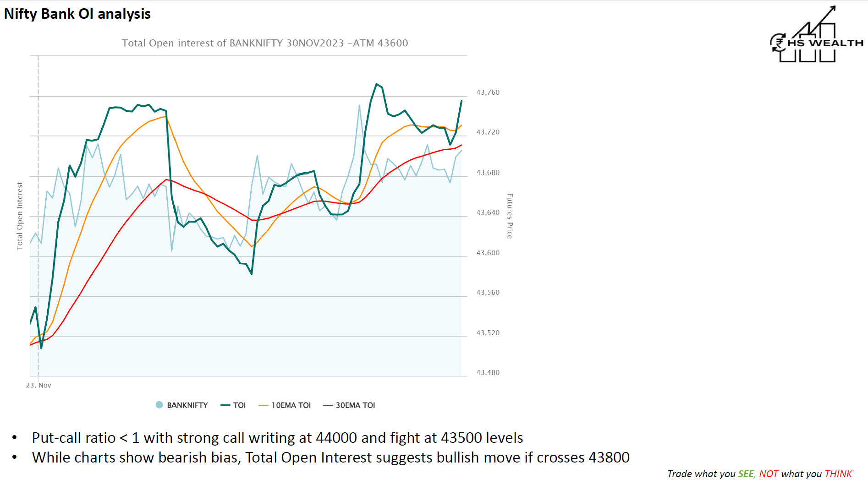Image resolution: width=868 pixels, height=490 pixels.
Task: Click the 23. Nov date axis label
Action: pos(38,386)
